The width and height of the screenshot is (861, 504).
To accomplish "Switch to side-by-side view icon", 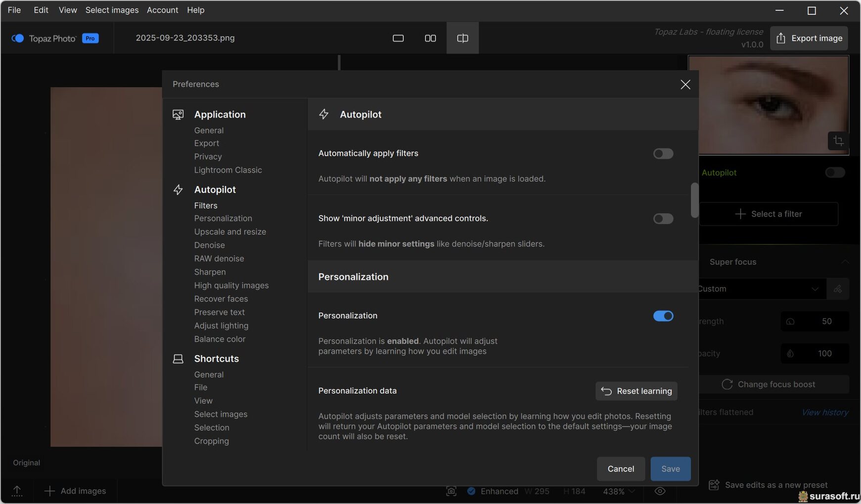I will click(x=430, y=38).
